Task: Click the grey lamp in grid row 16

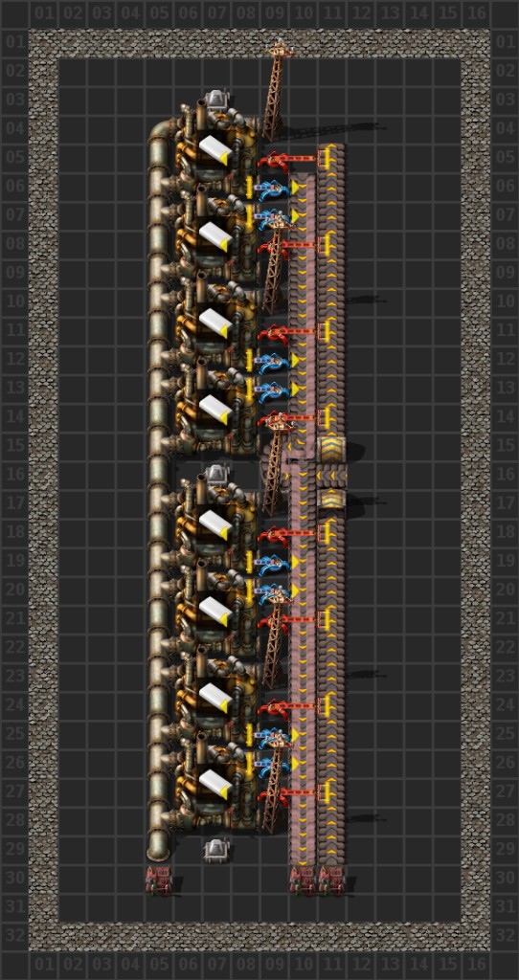Action: [x=216, y=475]
